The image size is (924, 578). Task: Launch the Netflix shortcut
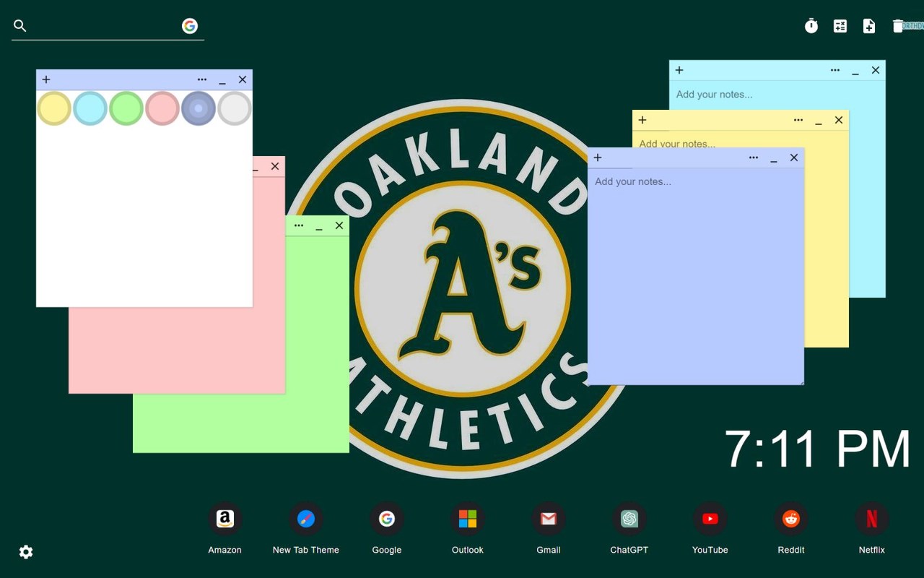872,519
